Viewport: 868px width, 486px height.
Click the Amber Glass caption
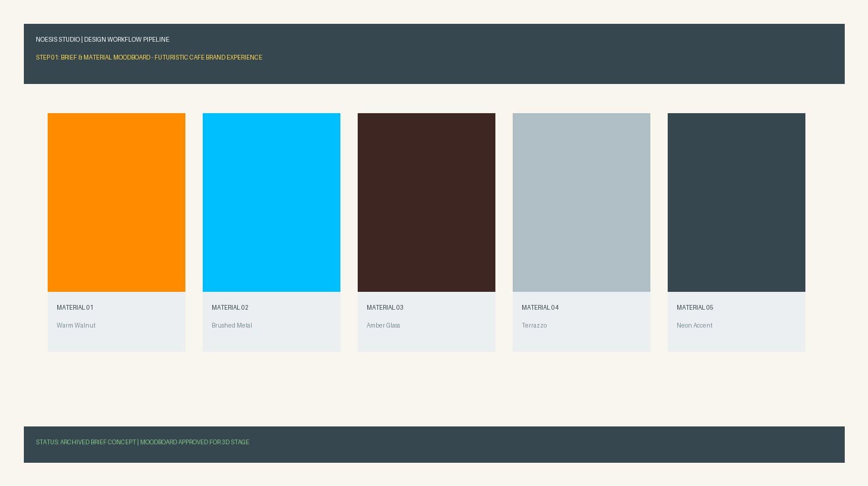pos(383,325)
